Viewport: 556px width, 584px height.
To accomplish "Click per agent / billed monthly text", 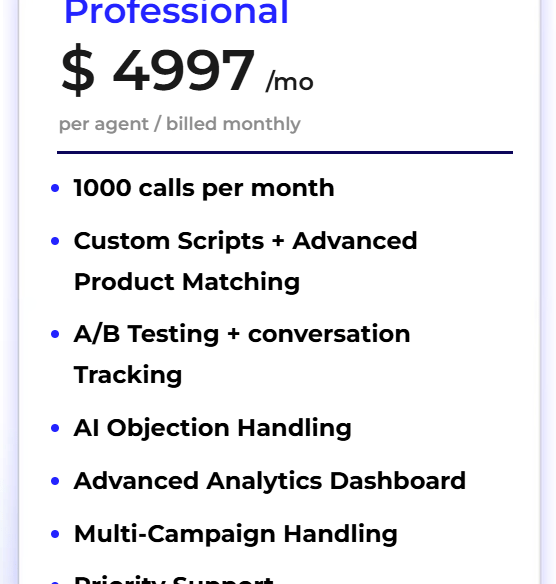I will (179, 124).
